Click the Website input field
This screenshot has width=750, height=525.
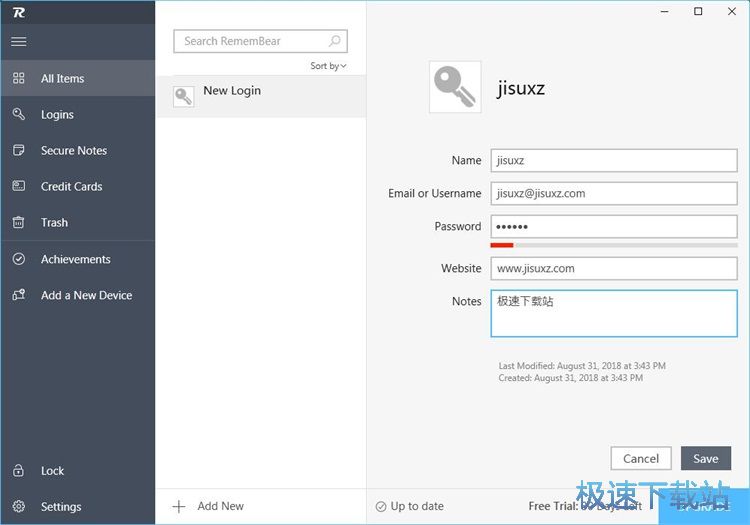(614, 269)
